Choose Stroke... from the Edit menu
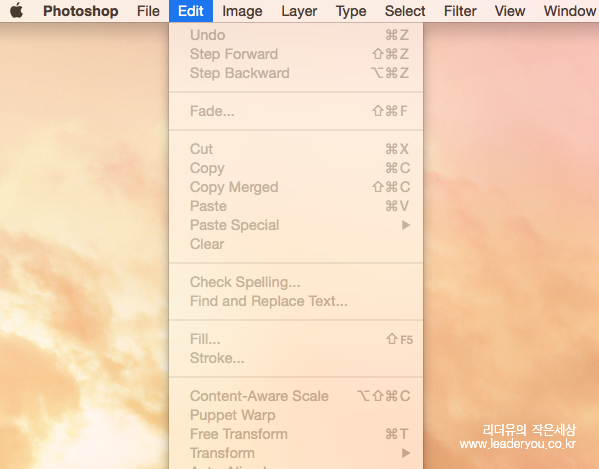 tap(296, 358)
